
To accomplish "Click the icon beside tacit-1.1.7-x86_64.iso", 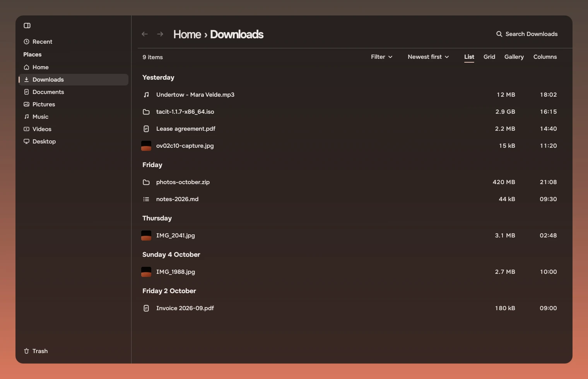I will pyautogui.click(x=146, y=112).
